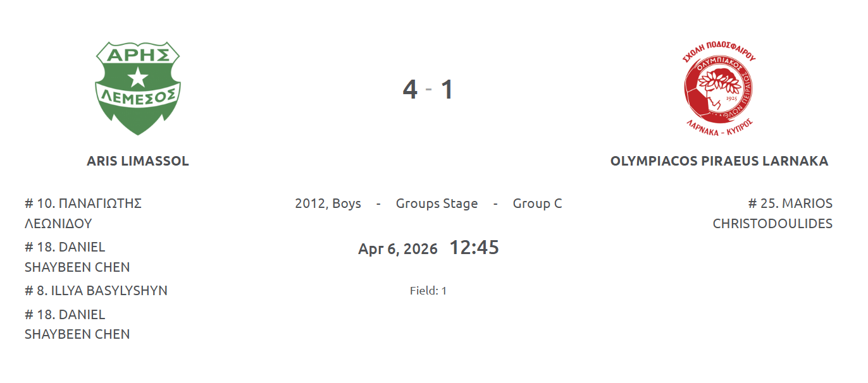
Task: Click the green Aris Limassol crest
Action: tap(138, 88)
